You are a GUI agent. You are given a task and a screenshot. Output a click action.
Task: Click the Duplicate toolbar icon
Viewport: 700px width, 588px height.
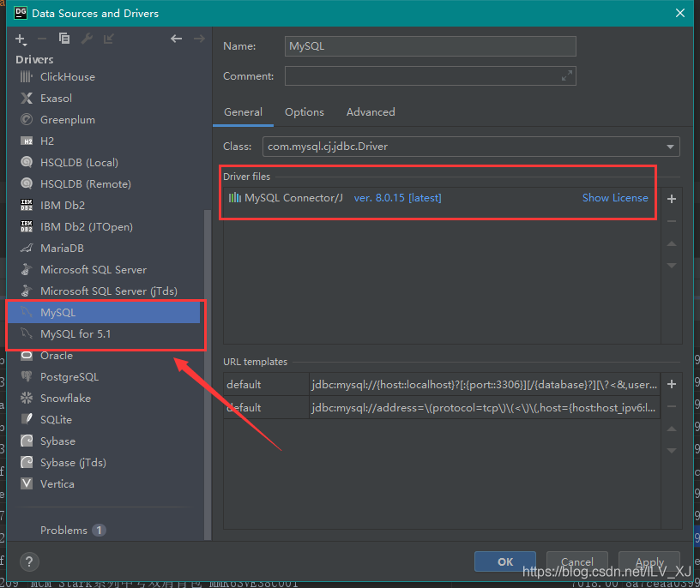pos(64,39)
